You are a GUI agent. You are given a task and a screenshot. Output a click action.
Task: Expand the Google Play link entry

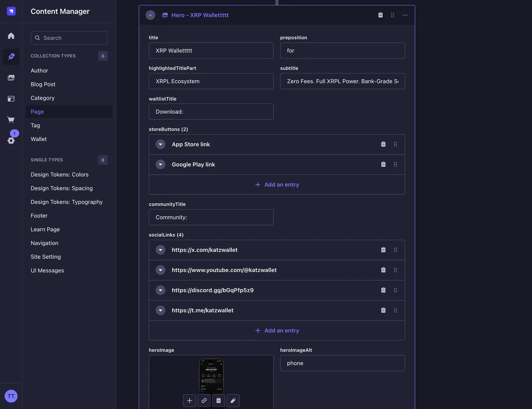tap(161, 164)
